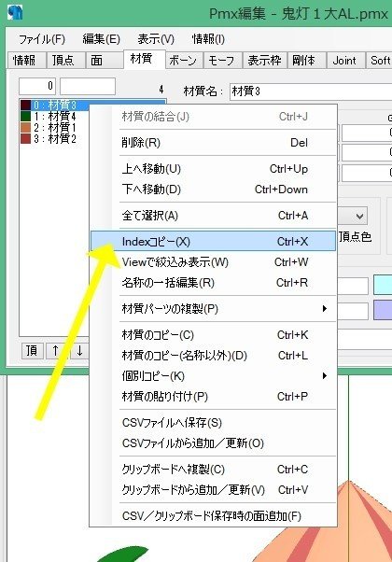Screen dimensions: 392x562
Task: Choose クリップボードから追加／更新(V) entry
Action: point(214,490)
